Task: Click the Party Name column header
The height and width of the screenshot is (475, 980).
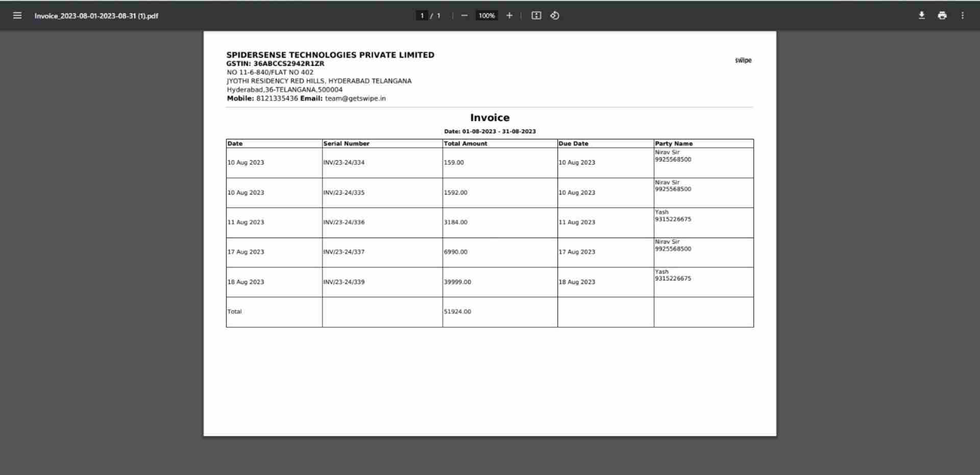Action: tap(674, 144)
